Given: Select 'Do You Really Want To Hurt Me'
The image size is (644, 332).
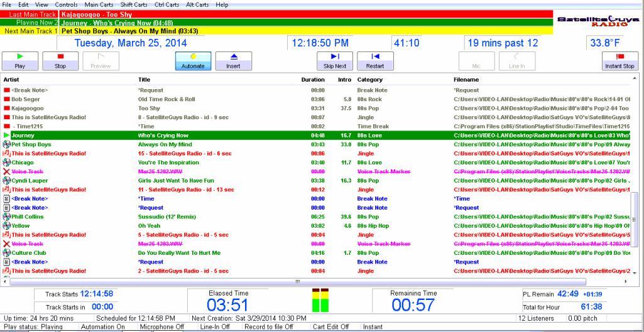Looking at the screenshot, I should coord(179,253).
